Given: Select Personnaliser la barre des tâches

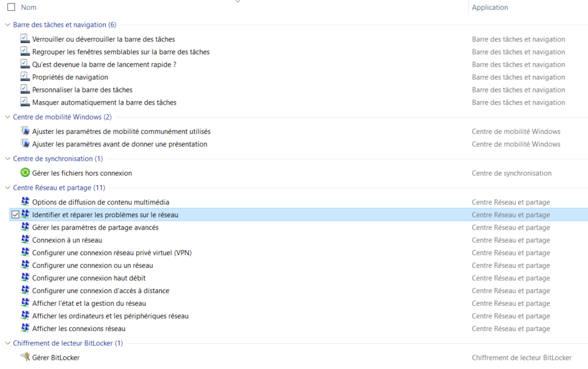Looking at the screenshot, I should click(x=82, y=90).
